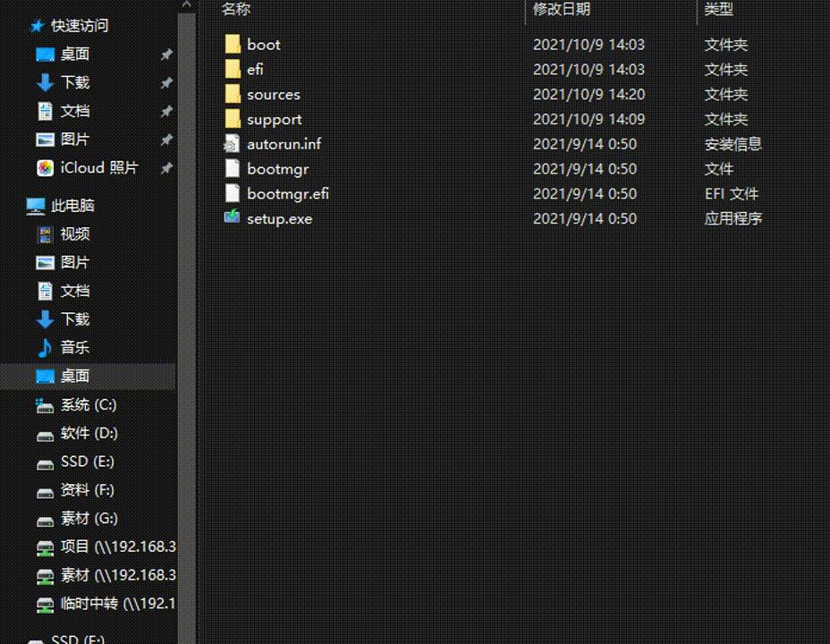Viewport: 830px width, 644px height.
Task: Click the 音乐 music note icon
Action: (44, 347)
